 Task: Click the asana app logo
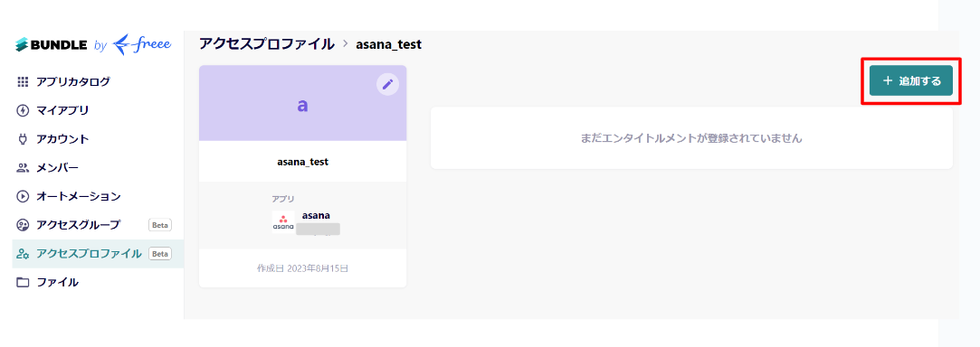[283, 221]
